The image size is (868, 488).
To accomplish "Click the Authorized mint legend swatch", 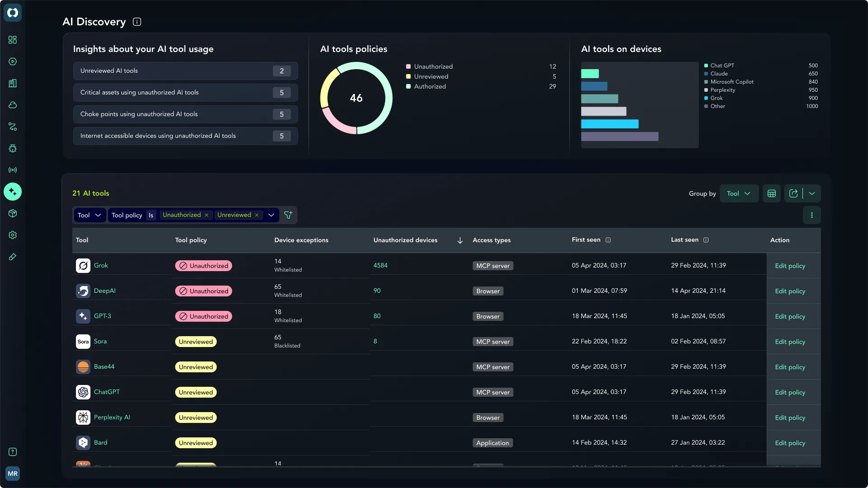I will tap(408, 86).
